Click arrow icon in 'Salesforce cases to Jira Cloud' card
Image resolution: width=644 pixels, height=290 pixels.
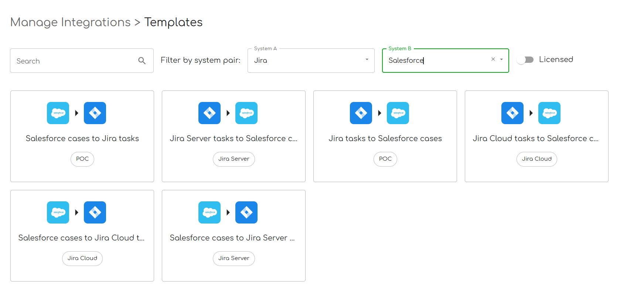pyautogui.click(x=76, y=212)
